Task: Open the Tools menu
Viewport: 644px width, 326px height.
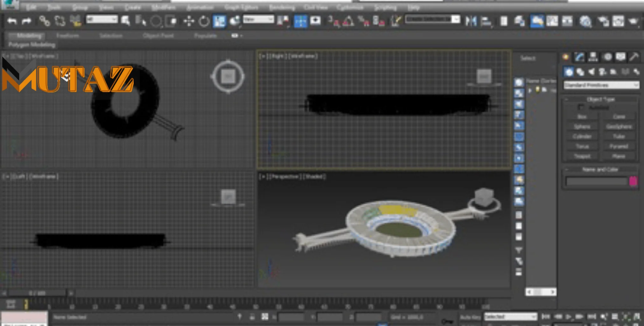Action: (54, 7)
